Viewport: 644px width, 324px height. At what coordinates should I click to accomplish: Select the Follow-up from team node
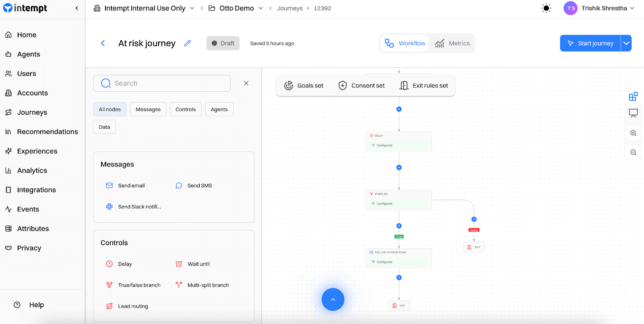point(399,258)
